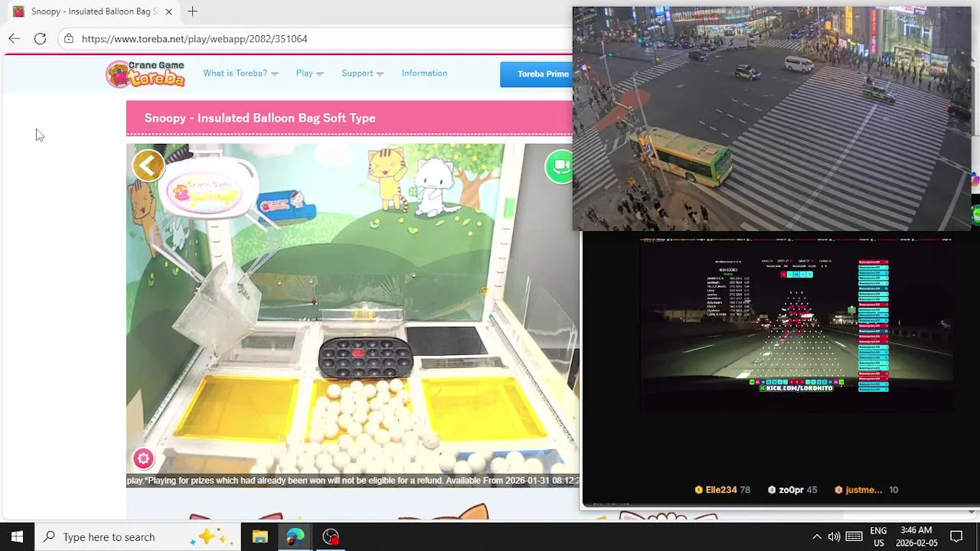The image size is (980, 551).
Task: Click the KICK.COM/LORDHITO stream overlay text
Action: pyautogui.click(x=795, y=388)
